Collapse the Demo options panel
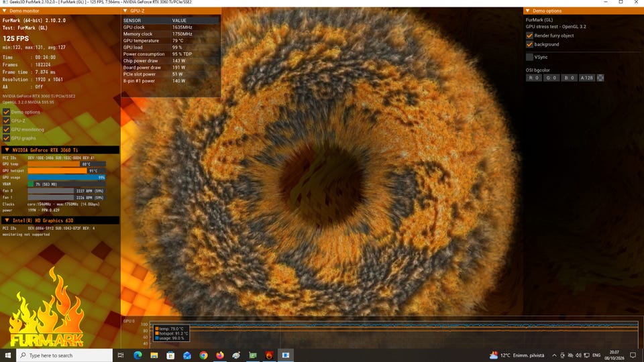This screenshot has width=644, height=362. point(528,11)
